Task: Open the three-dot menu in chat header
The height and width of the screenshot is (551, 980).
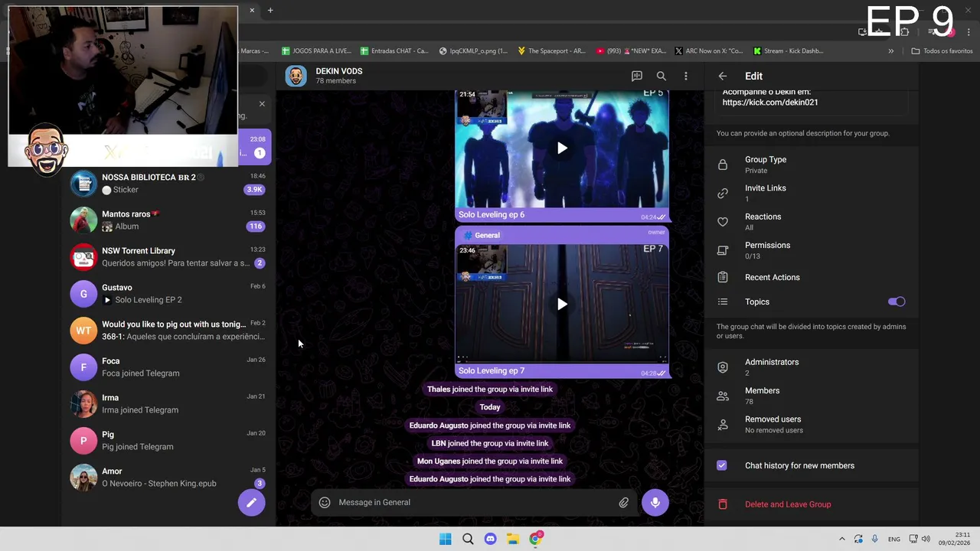Action: [686, 76]
